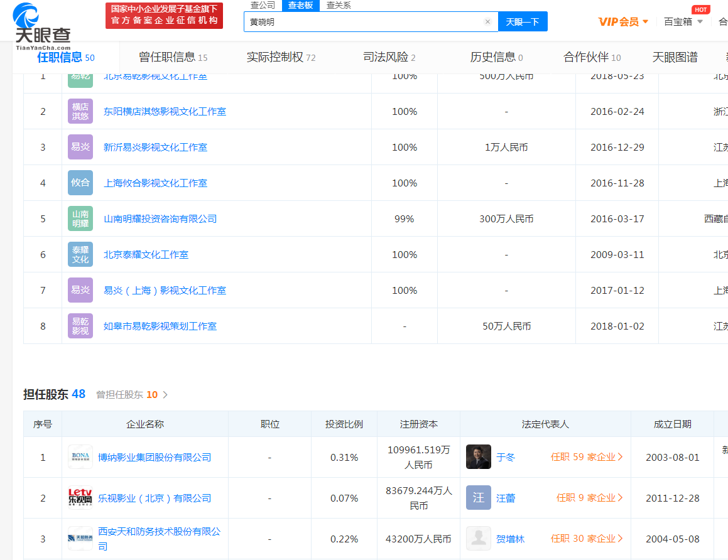Expand 任职 59 家企业 for 于冬
The width and height of the screenshot is (728, 560).
[x=587, y=457]
